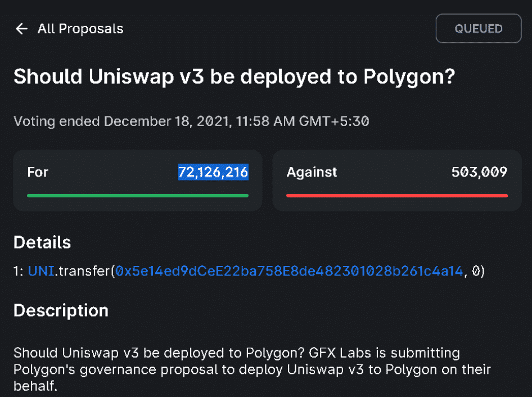The height and width of the screenshot is (397, 532).
Task: Click the back arrow icon
Action: (22, 29)
